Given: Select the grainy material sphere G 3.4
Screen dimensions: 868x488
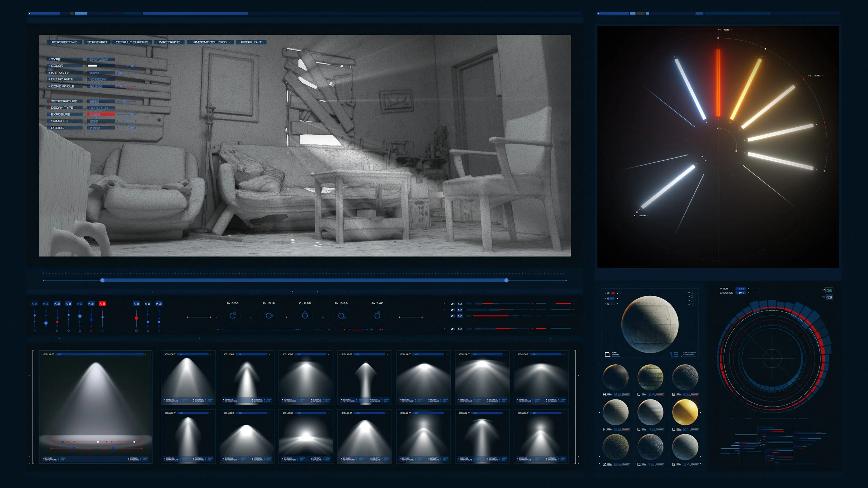Looking at the screenshot, I should point(685,447).
